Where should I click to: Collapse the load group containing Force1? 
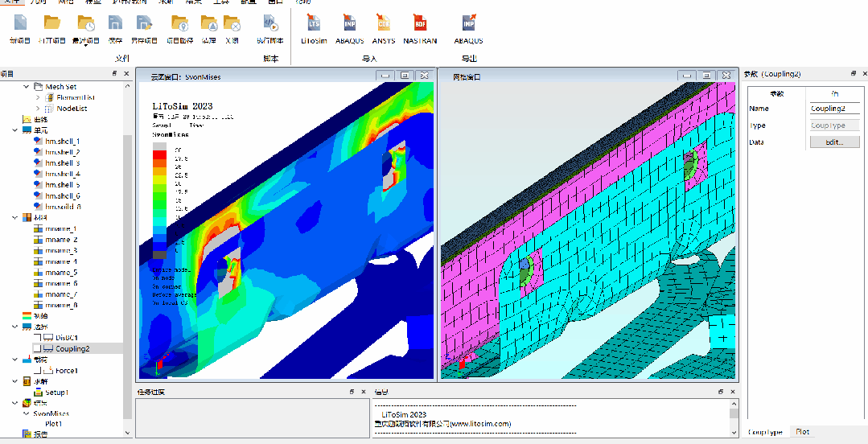pyautogui.click(x=15, y=360)
